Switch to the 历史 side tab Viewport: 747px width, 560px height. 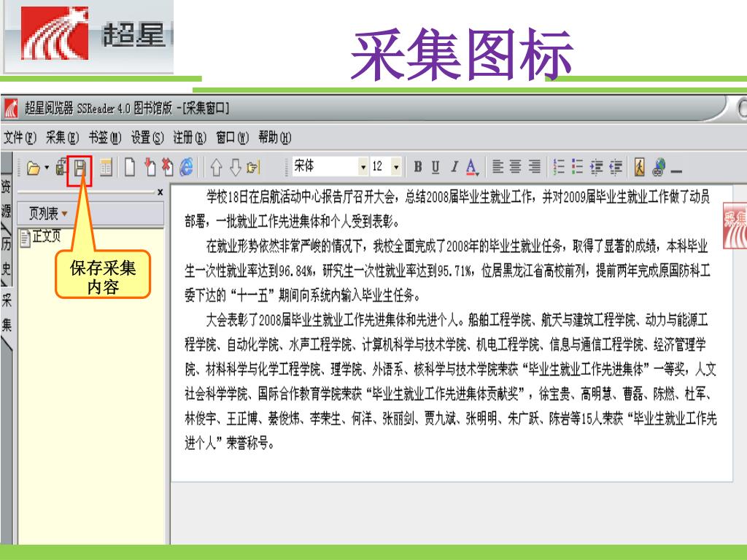tap(6, 256)
